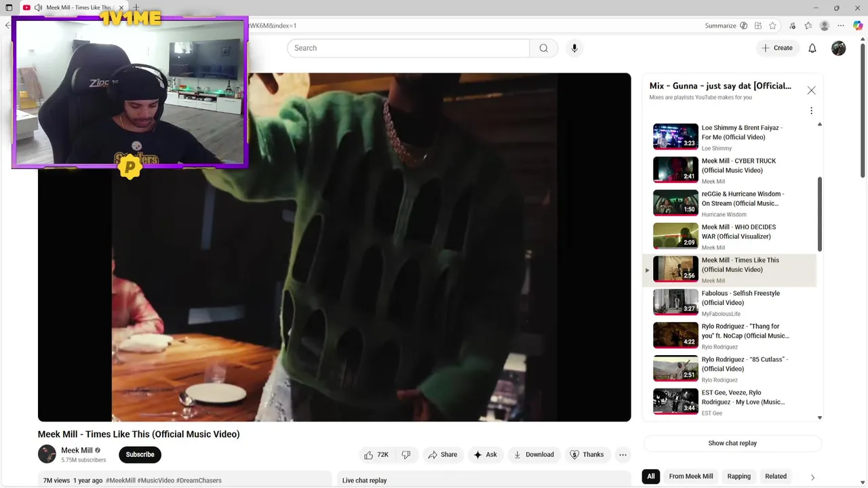Open YouTube account avatar menu
The width and height of the screenshot is (868, 488).
pos(839,48)
